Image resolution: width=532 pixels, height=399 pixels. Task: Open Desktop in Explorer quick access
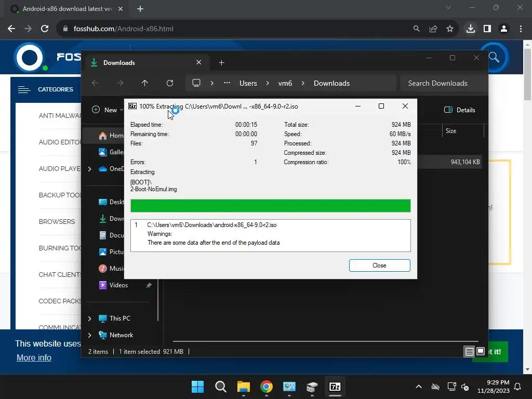(x=111, y=202)
